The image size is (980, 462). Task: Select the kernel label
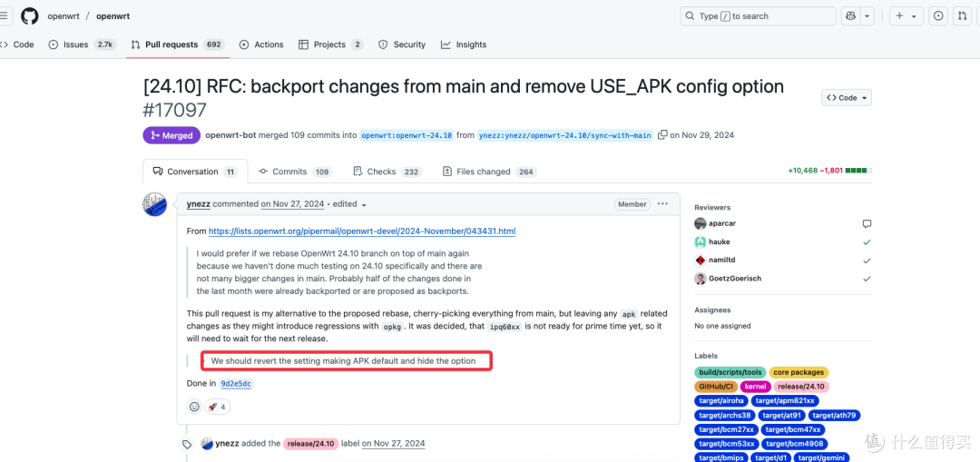click(x=755, y=387)
